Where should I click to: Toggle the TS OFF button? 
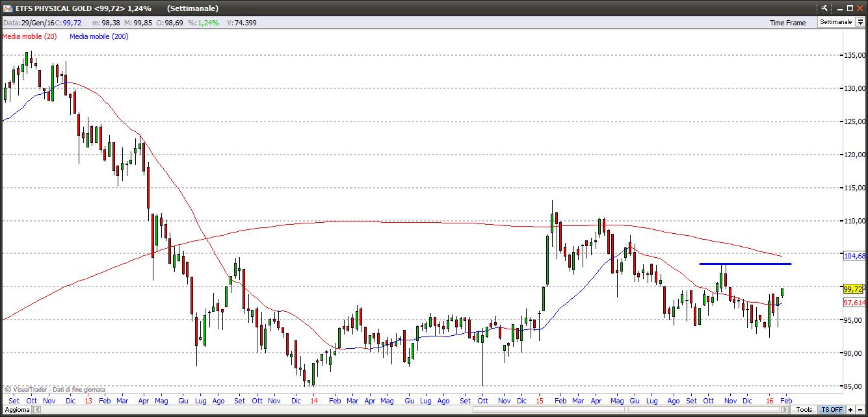click(x=832, y=410)
